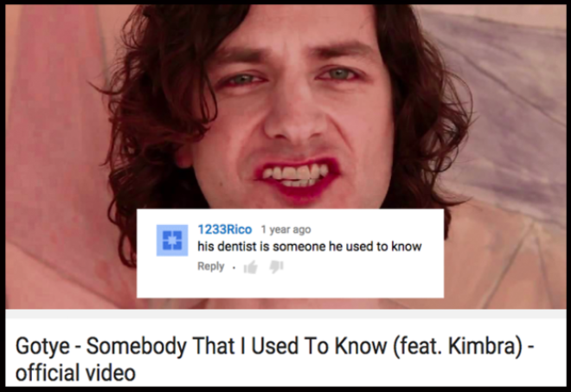
Task: Like the 1233Rico comment with thumbs-up
Action: 251,267
